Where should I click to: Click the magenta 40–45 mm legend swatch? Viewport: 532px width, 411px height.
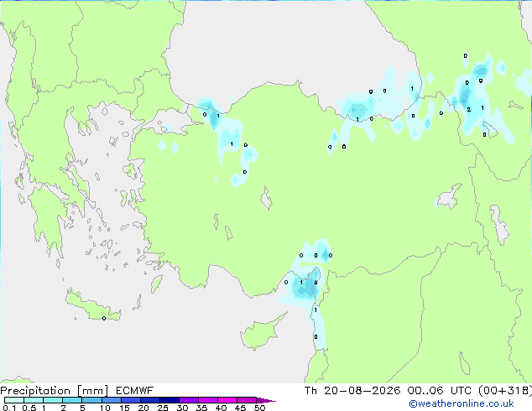pos(227,400)
